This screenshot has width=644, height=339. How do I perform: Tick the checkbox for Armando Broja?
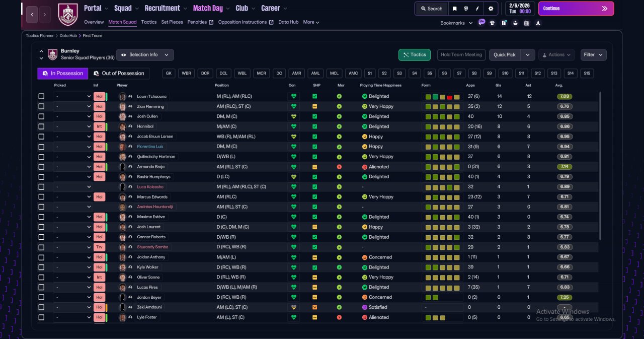[41, 167]
